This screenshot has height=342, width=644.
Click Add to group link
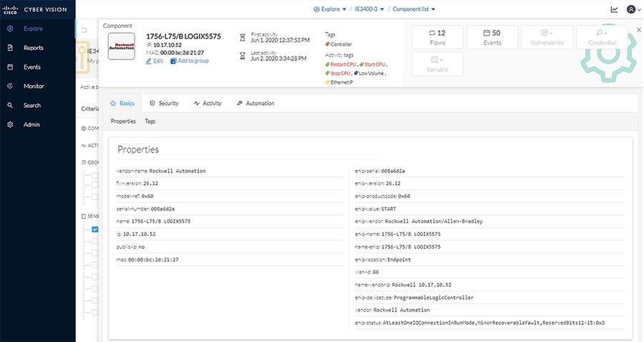click(x=190, y=61)
